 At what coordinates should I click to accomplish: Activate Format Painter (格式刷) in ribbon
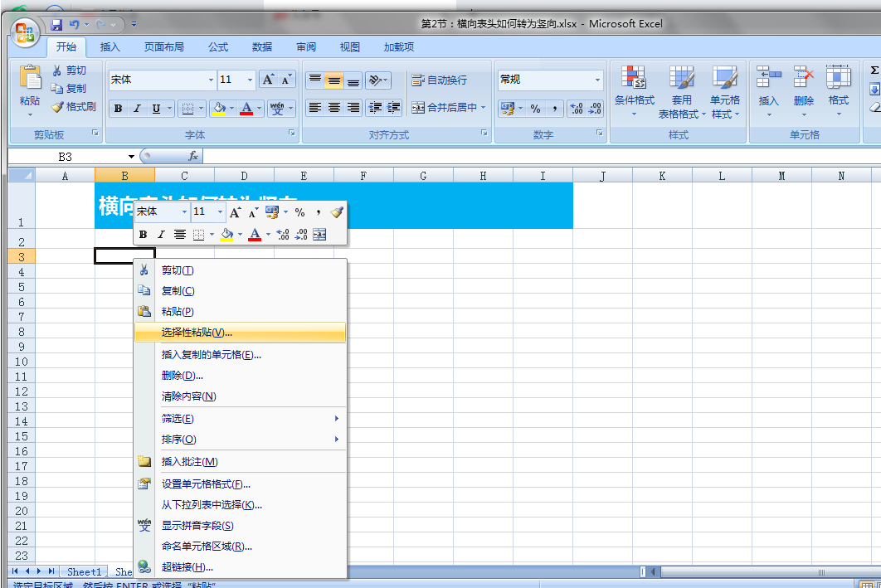pyautogui.click(x=74, y=106)
